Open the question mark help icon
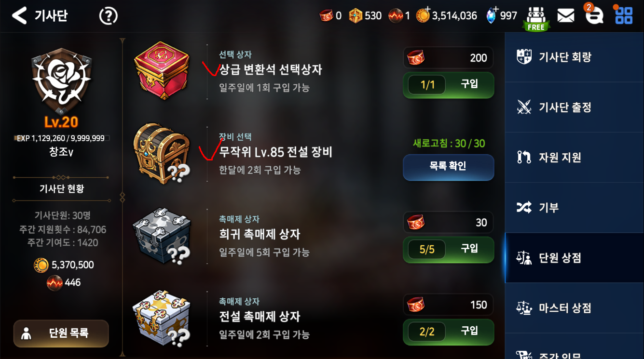 pos(108,16)
